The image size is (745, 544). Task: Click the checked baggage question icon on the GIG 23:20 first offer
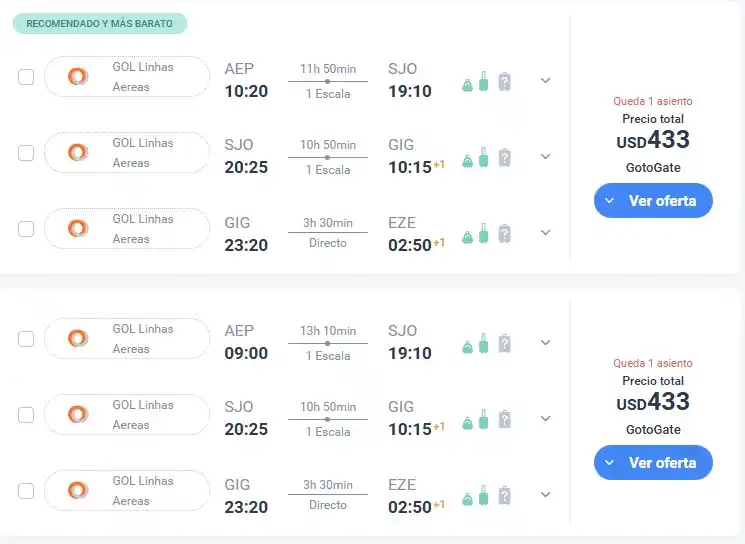(x=504, y=234)
